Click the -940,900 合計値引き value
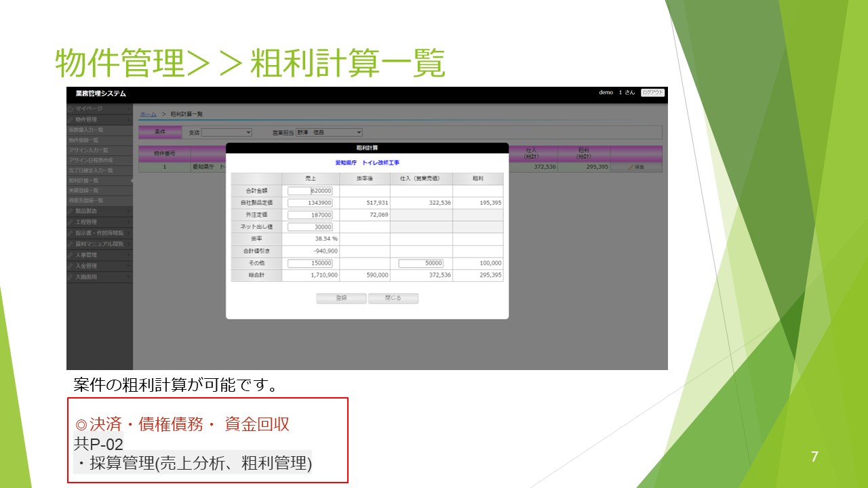 pyautogui.click(x=325, y=251)
